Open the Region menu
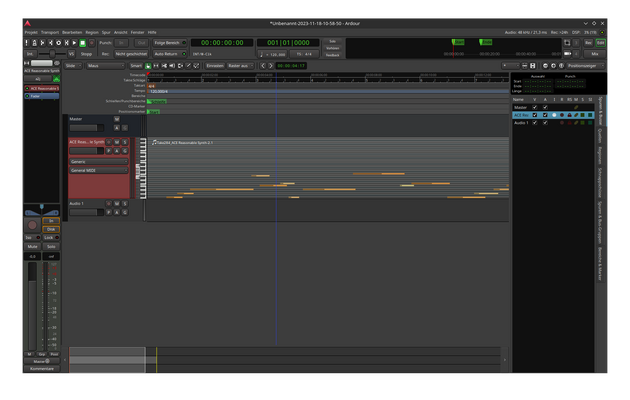The image size is (630, 400). [92, 32]
